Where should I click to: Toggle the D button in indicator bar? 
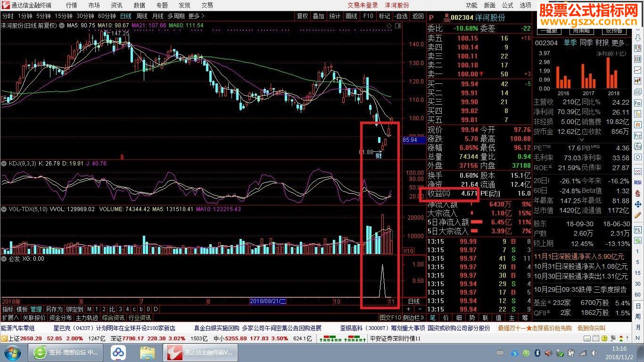156,309
